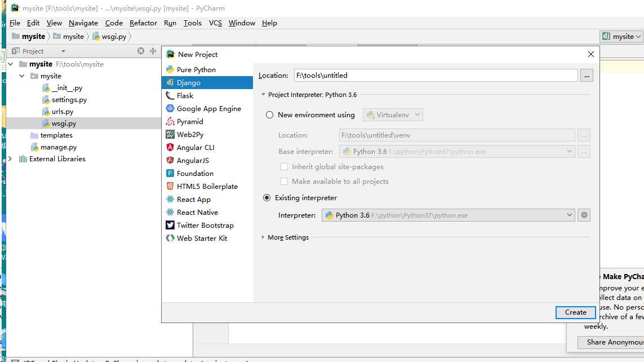This screenshot has height=362, width=644.
Task: Collapse inner mysite folder node
Action: [x=22, y=76]
